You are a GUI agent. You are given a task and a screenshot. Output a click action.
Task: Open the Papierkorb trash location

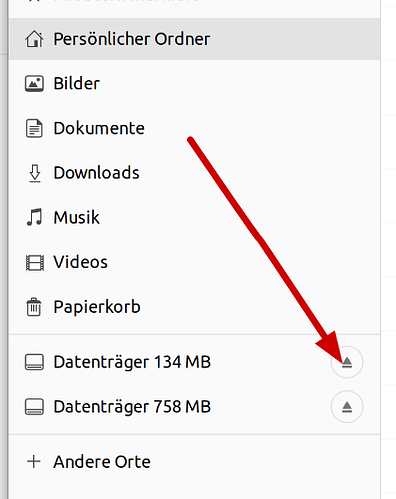195,307
